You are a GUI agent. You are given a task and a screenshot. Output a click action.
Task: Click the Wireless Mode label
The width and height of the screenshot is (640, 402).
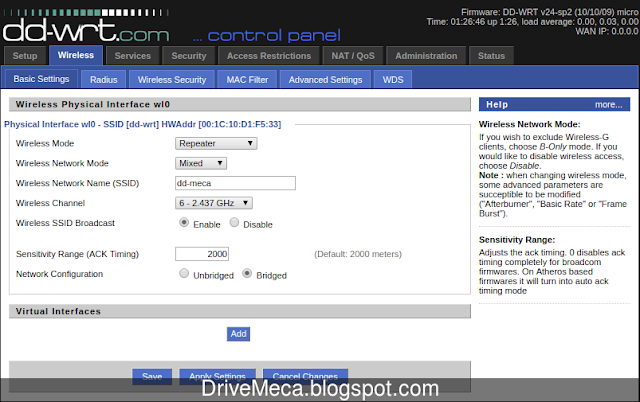[45, 144]
